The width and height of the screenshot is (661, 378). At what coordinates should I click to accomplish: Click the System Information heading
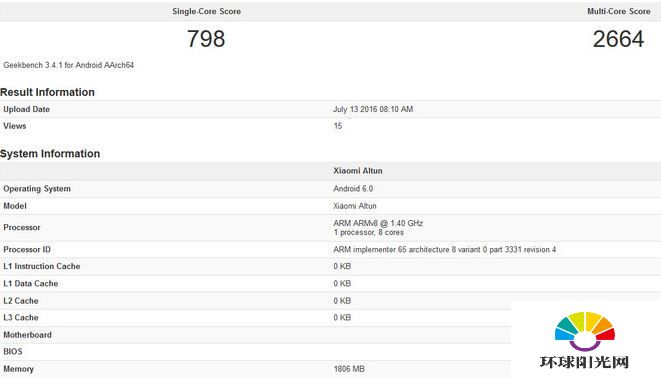click(50, 153)
